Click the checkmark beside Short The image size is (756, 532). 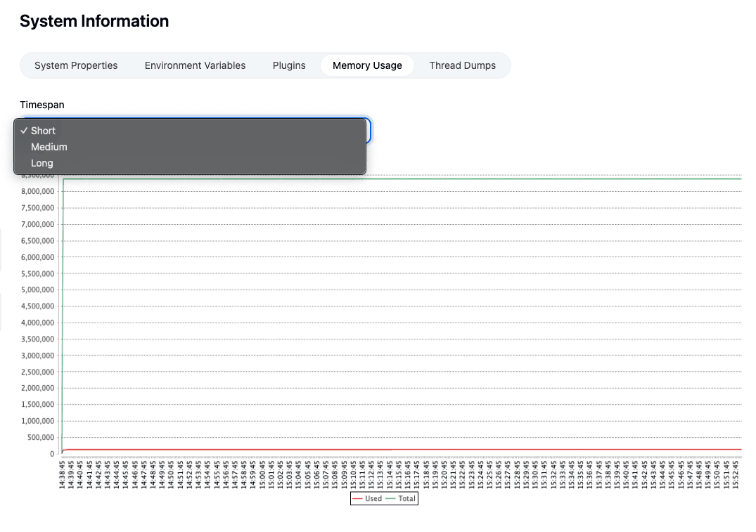pyautogui.click(x=25, y=131)
